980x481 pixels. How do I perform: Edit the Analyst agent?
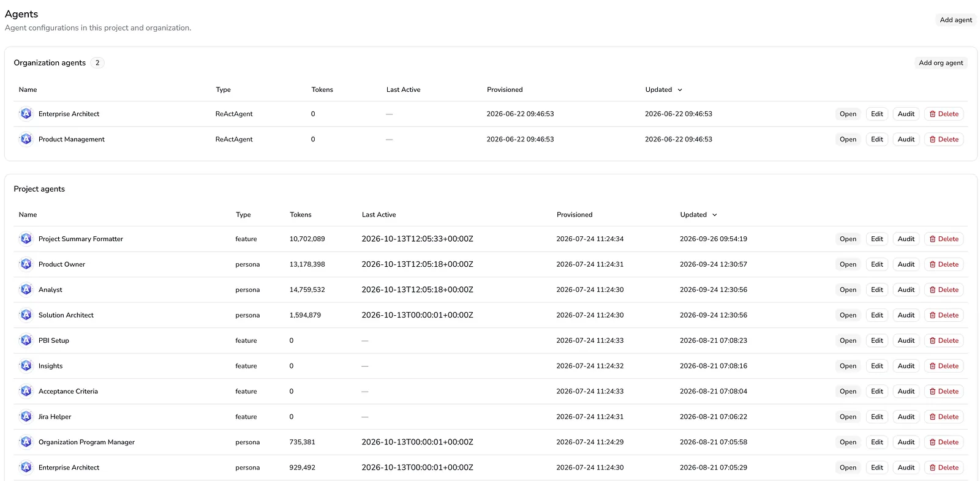(x=877, y=289)
